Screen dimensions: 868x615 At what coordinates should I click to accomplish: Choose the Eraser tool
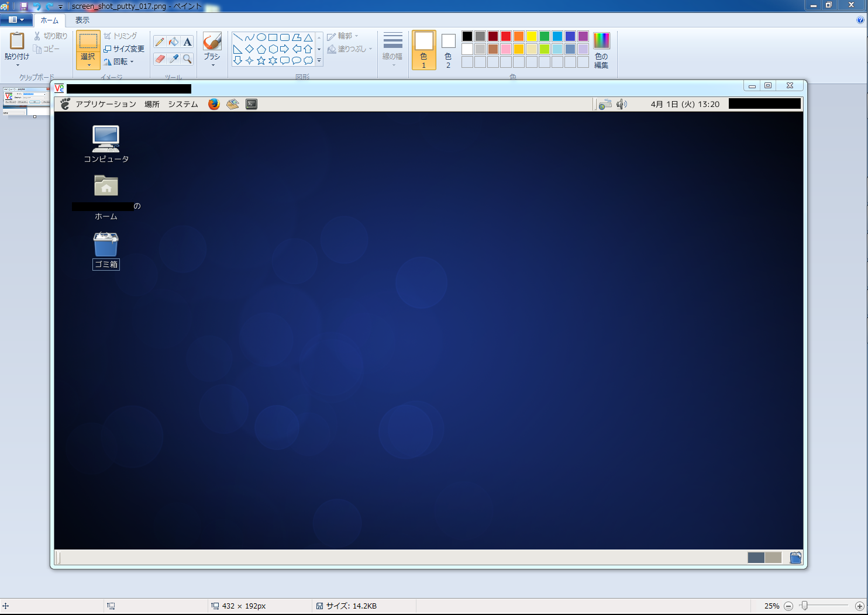tap(160, 59)
